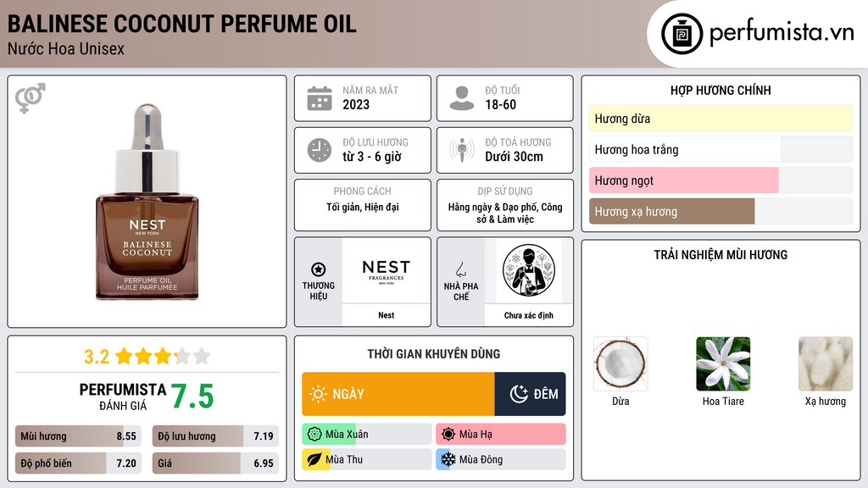Viewport: 868px width, 488px height.
Task: Click the clock icon beside Độ lưu hương
Action: pos(320,151)
